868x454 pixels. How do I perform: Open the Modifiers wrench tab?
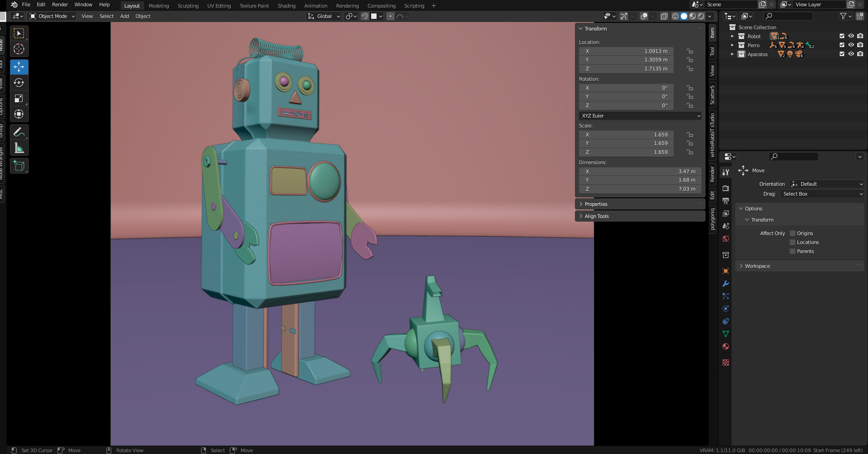pos(726,284)
